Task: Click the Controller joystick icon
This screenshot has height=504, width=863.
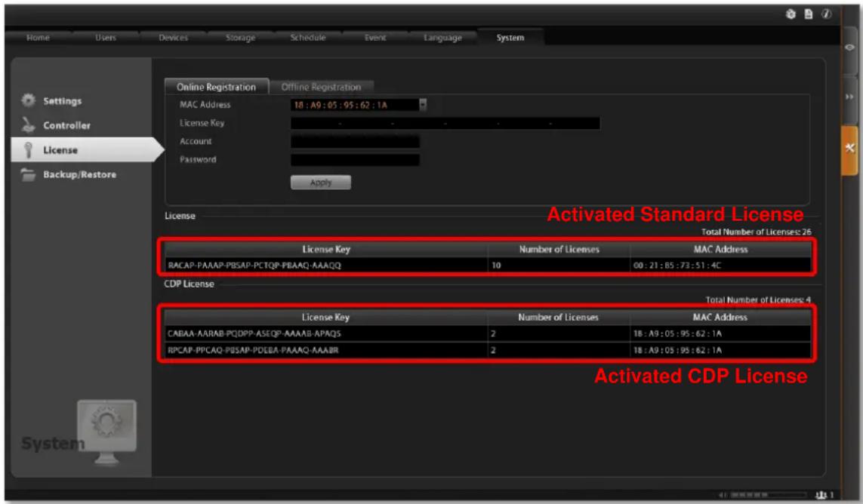Action: pos(28,125)
